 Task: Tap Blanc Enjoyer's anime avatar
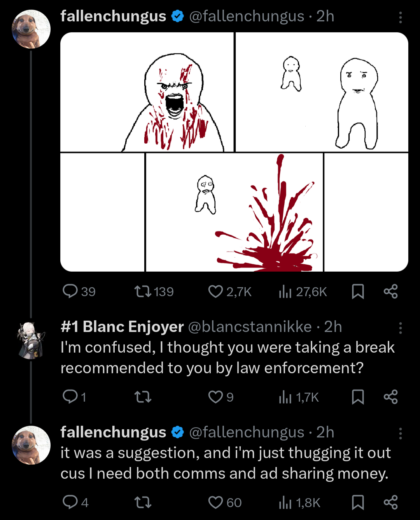click(31, 339)
